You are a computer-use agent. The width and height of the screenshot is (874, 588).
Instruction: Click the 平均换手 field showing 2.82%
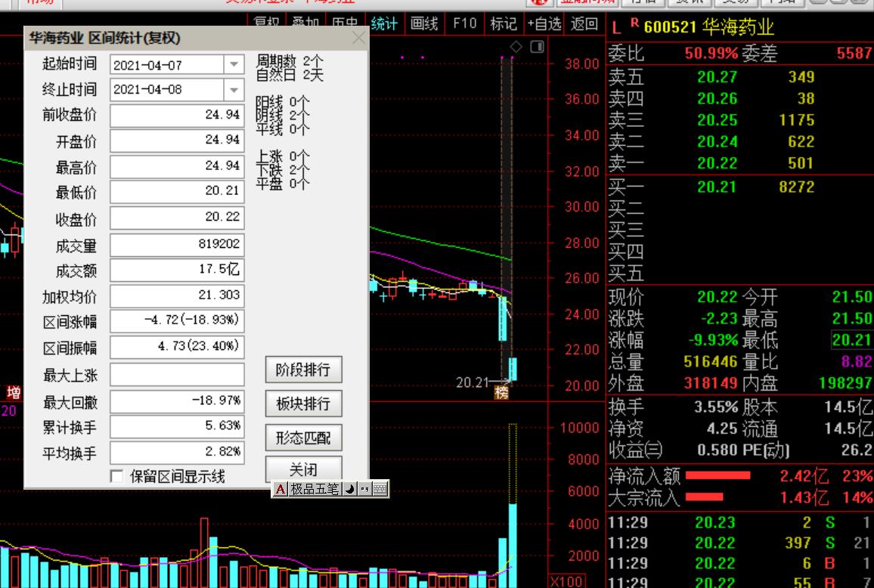(x=177, y=452)
